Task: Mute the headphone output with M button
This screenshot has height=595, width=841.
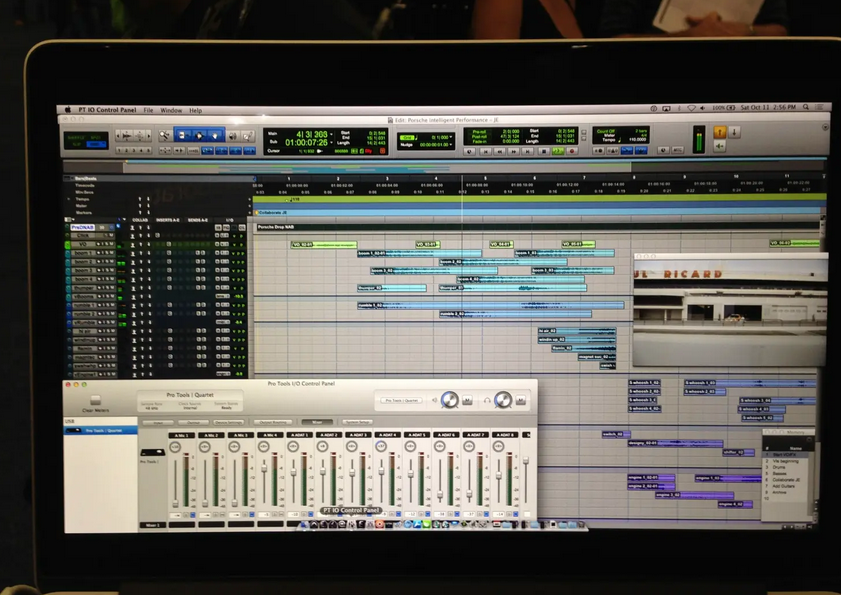Action: [x=520, y=400]
